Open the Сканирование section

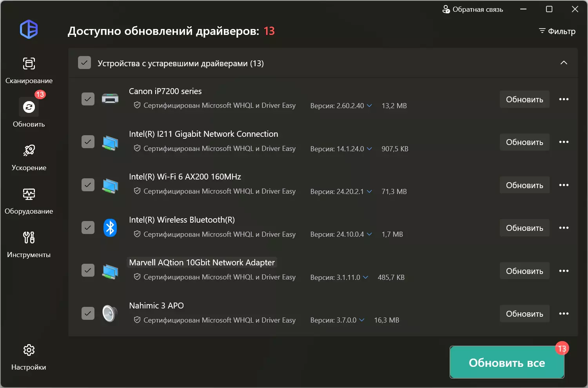(x=29, y=71)
